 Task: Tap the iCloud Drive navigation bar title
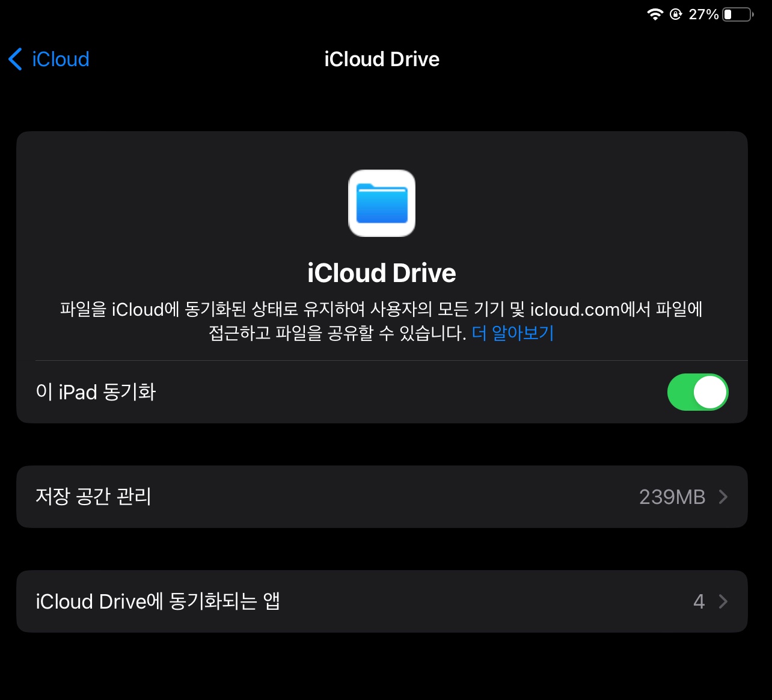click(382, 59)
